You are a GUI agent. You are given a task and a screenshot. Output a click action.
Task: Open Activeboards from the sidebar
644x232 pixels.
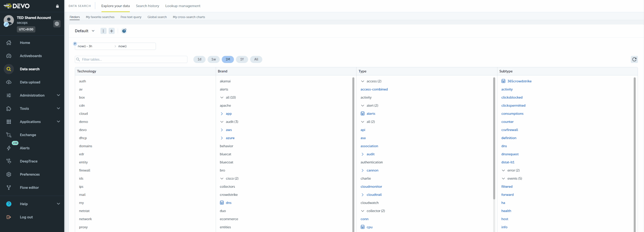(x=31, y=56)
